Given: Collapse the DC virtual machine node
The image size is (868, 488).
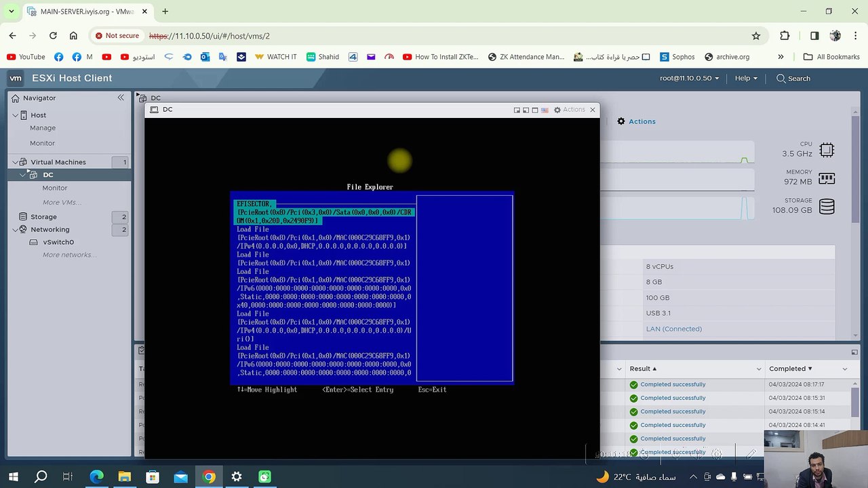Looking at the screenshot, I should click(23, 175).
